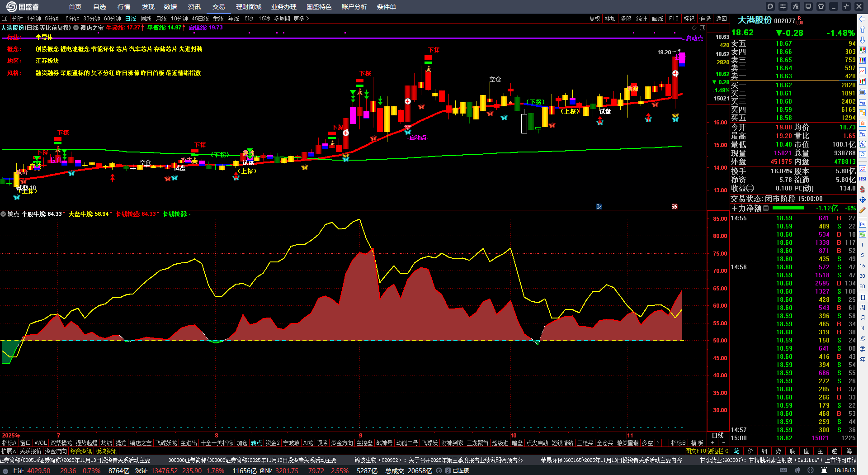Open the 镇店之宝 indicator dropdown circle

click(76, 28)
